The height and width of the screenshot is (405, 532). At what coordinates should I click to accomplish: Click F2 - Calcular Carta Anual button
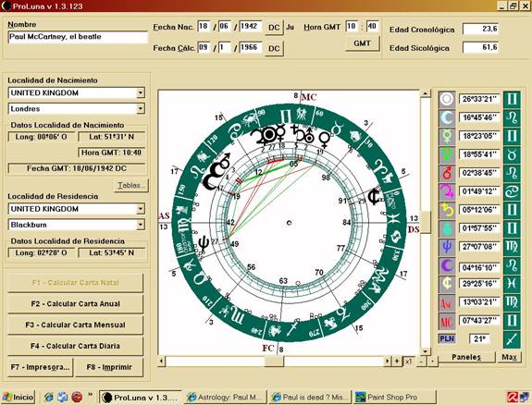click(75, 304)
